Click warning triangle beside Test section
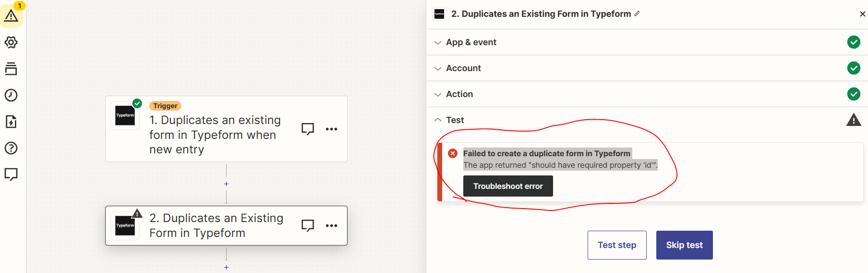Screen dimensions: 868x273 coord(854,120)
